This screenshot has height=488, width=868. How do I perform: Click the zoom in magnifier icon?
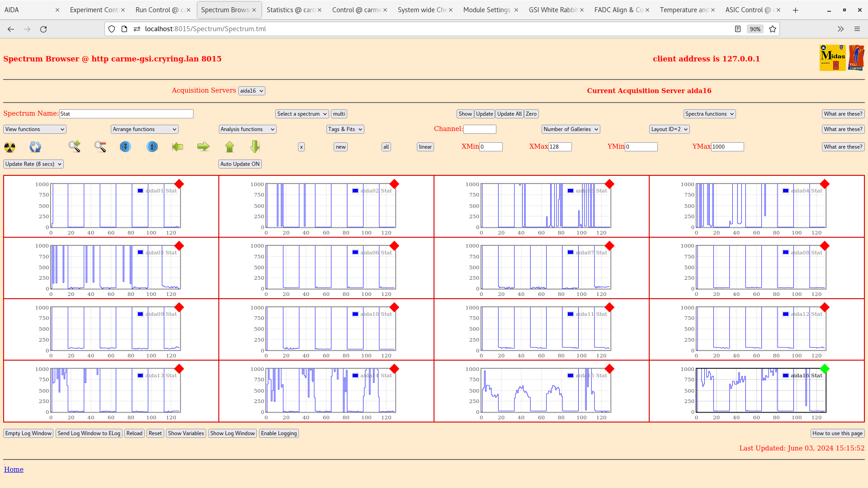point(74,146)
